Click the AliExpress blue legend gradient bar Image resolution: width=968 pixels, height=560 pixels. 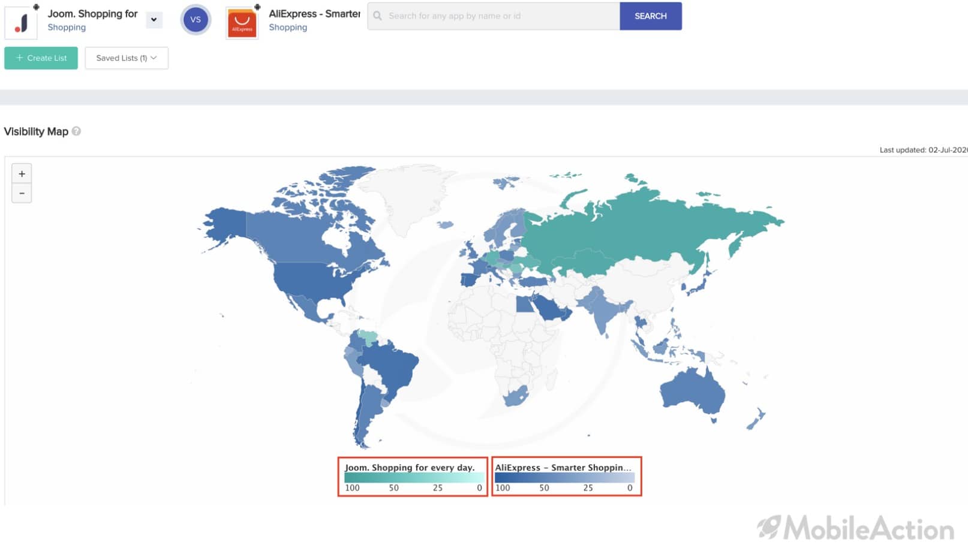[564, 478]
